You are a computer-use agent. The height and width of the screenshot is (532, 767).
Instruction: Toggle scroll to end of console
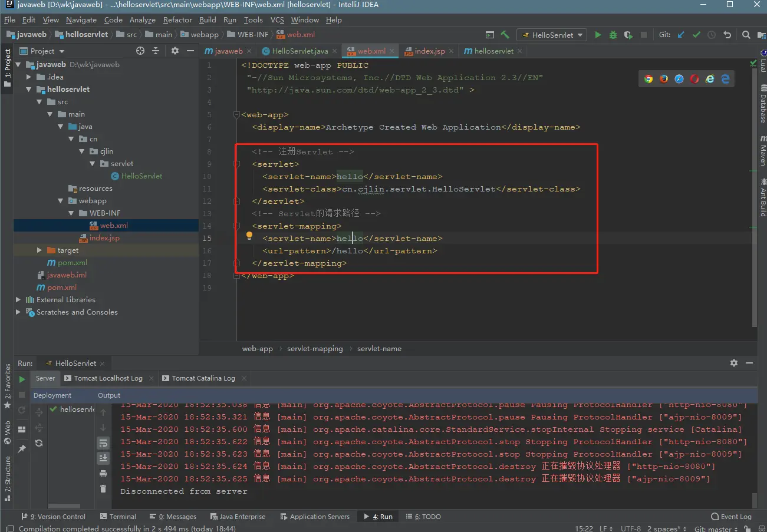coord(103,458)
